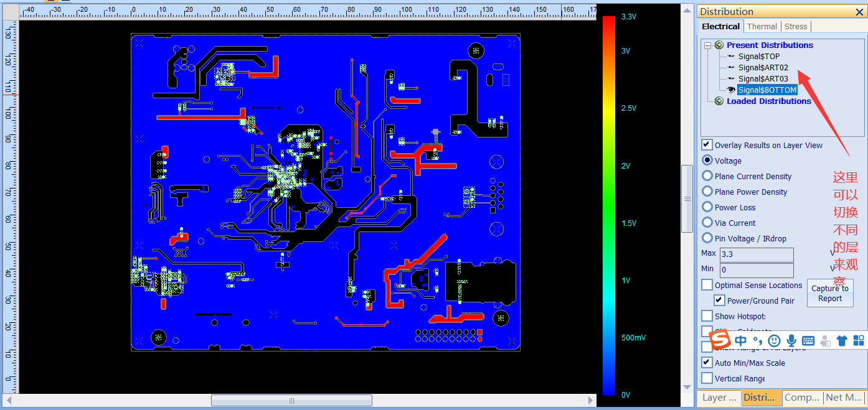Viewport: 868px width, 410px height.
Task: Open the Distribution bottom panel tab
Action: click(x=760, y=397)
